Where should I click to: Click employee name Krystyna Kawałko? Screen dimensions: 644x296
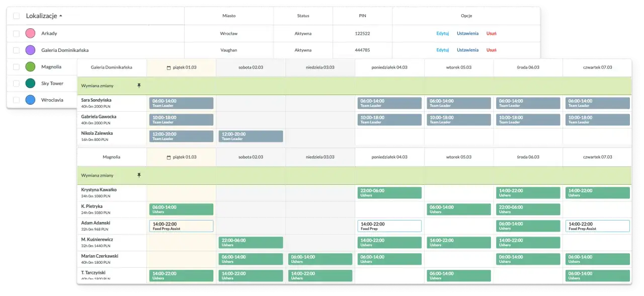pos(99,190)
